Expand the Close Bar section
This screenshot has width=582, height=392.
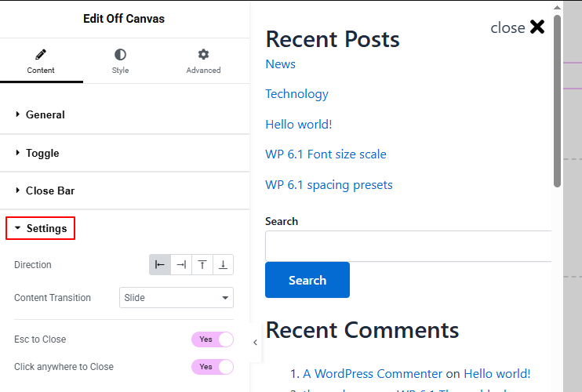click(x=50, y=191)
